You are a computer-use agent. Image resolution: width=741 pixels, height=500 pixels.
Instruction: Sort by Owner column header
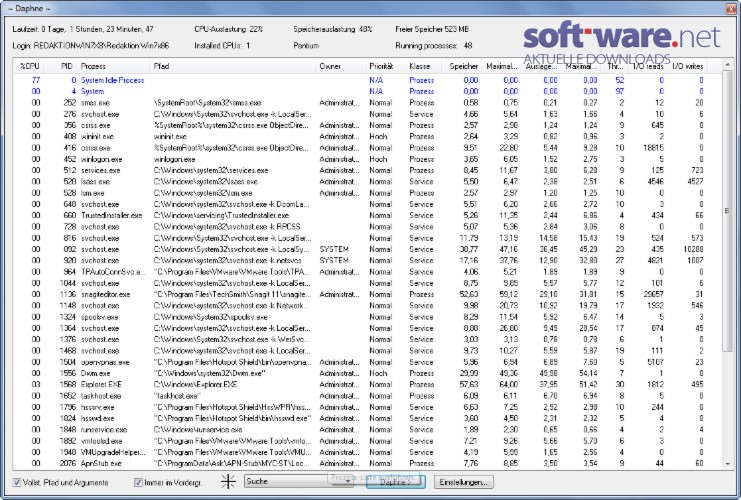[x=340, y=66]
